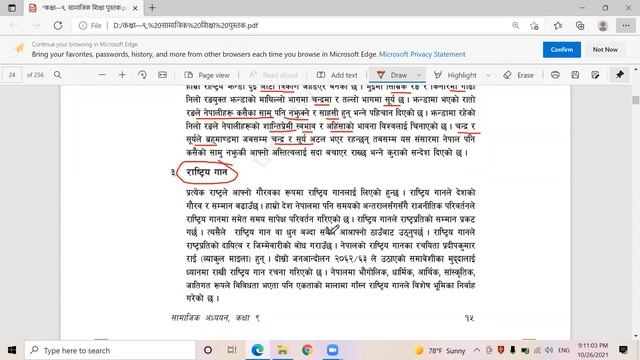640x360 pixels.
Task: Open Microsoft Privacy Statement link
Action: point(422,54)
